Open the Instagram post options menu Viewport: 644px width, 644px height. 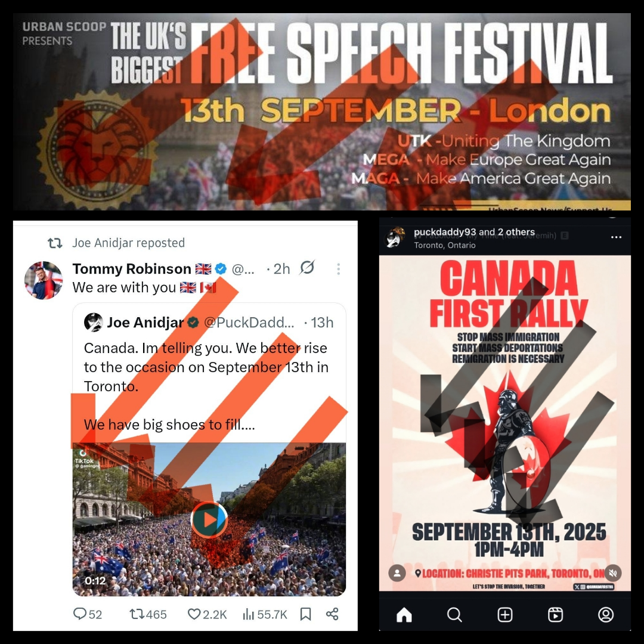(x=616, y=237)
